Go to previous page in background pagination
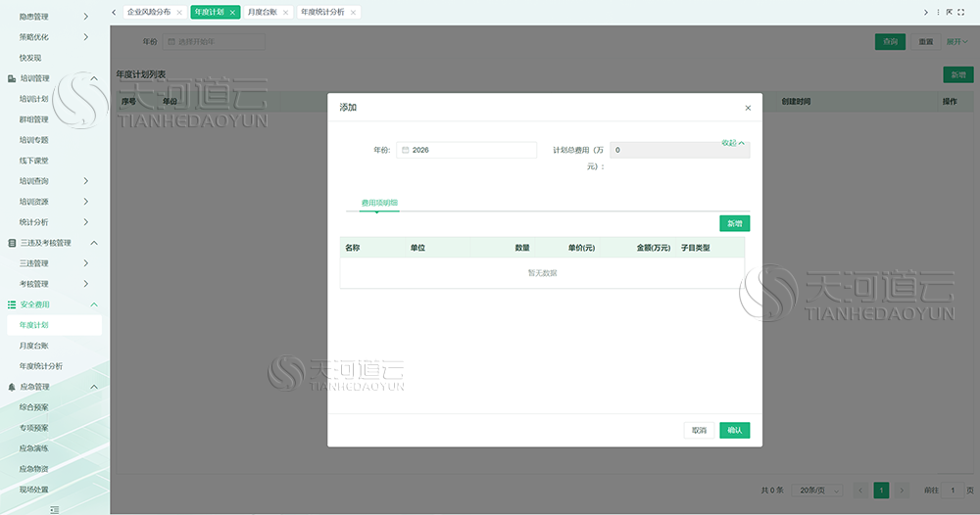This screenshot has width=980, height=515. pyautogui.click(x=860, y=490)
